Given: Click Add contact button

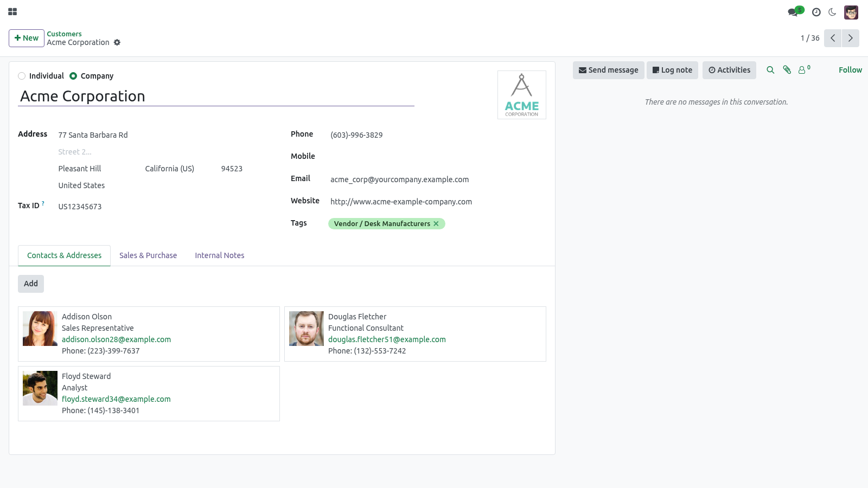Looking at the screenshot, I should pos(31,284).
